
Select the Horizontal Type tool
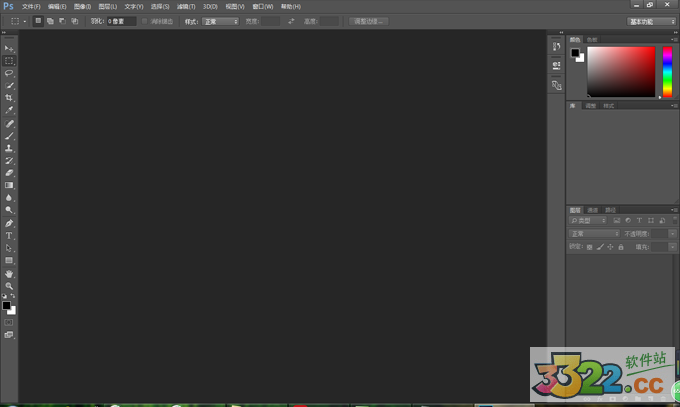9,236
